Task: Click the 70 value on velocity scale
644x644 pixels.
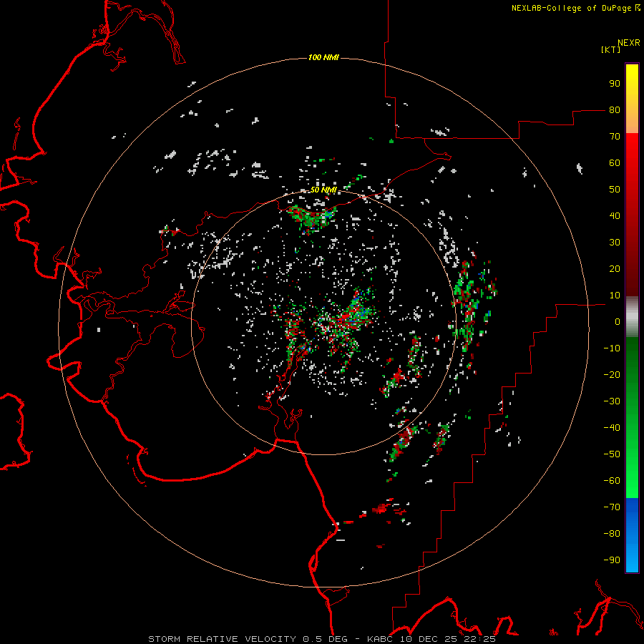Action: click(x=615, y=137)
